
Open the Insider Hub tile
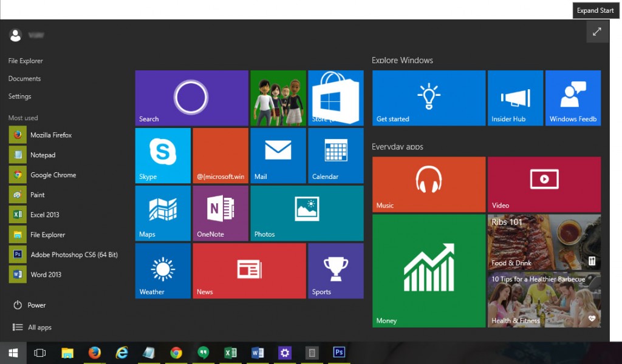coord(515,98)
